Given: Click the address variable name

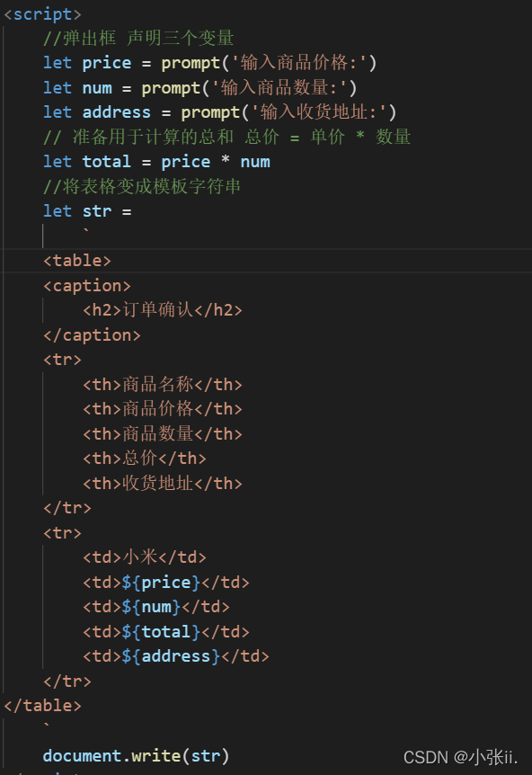Looking at the screenshot, I should pyautogui.click(x=117, y=112).
